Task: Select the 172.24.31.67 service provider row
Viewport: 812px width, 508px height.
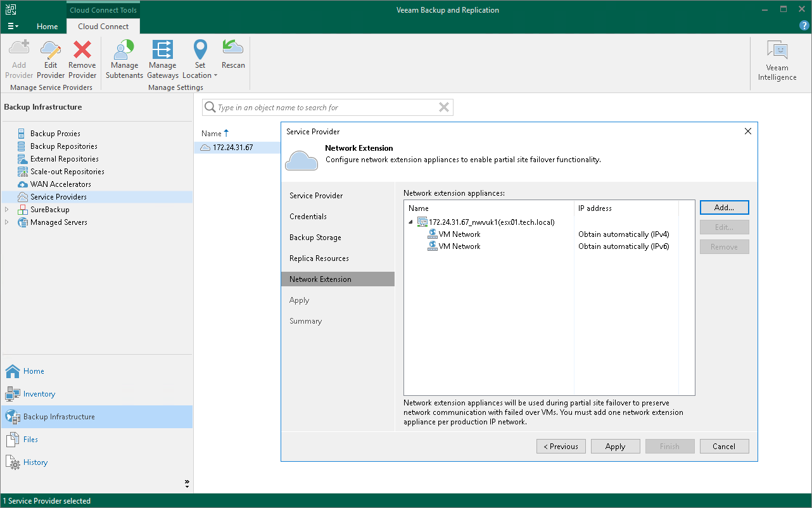Action: (x=238, y=148)
